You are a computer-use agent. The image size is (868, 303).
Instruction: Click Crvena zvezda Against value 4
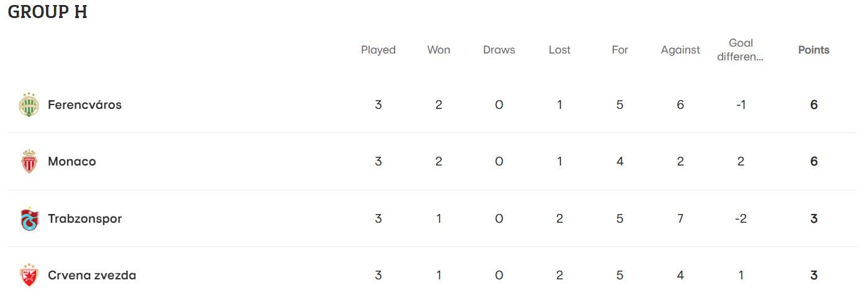click(680, 276)
